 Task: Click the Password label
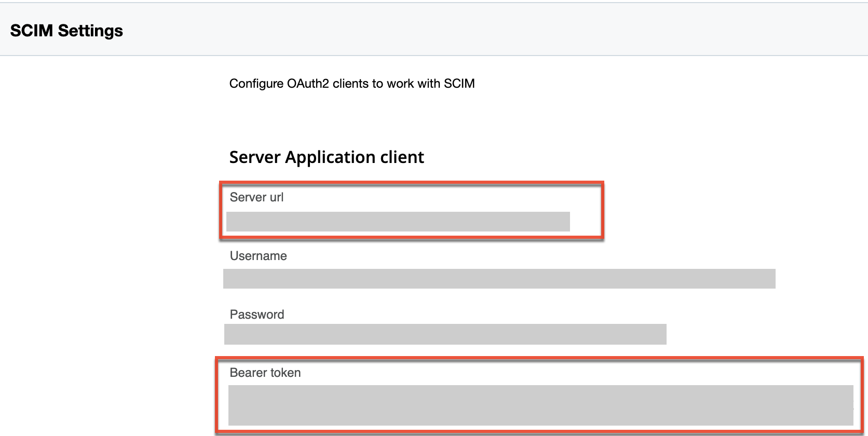tap(257, 315)
